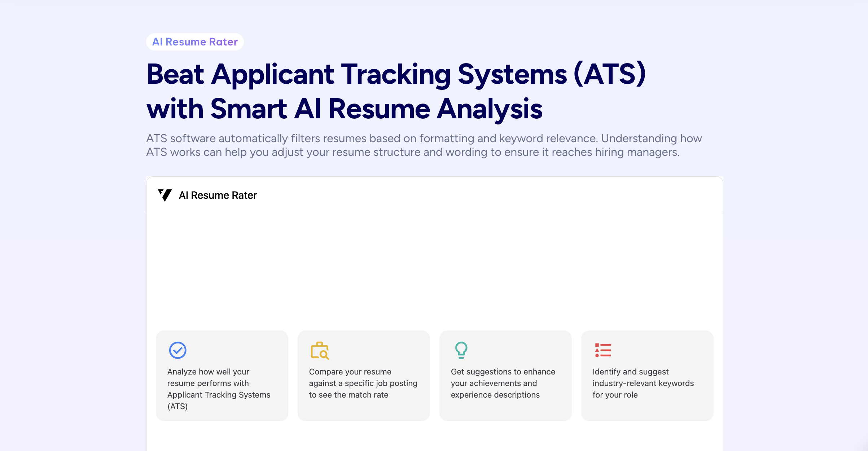Image resolution: width=868 pixels, height=451 pixels.
Task: Click the AI Resume Rater logo icon
Action: tap(165, 195)
